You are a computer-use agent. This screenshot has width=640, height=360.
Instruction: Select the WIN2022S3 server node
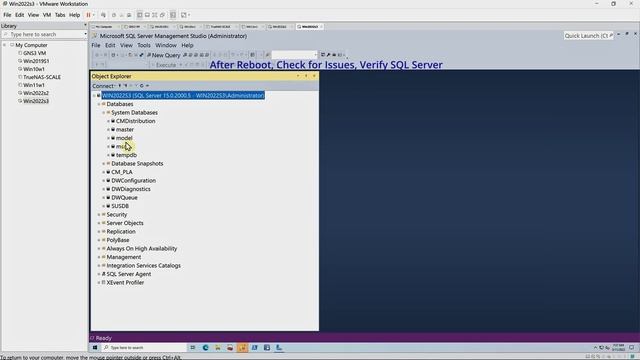pyautogui.click(x=183, y=96)
